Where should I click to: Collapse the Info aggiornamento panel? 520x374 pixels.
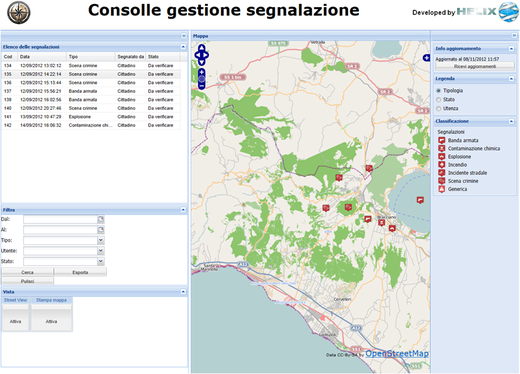511,49
